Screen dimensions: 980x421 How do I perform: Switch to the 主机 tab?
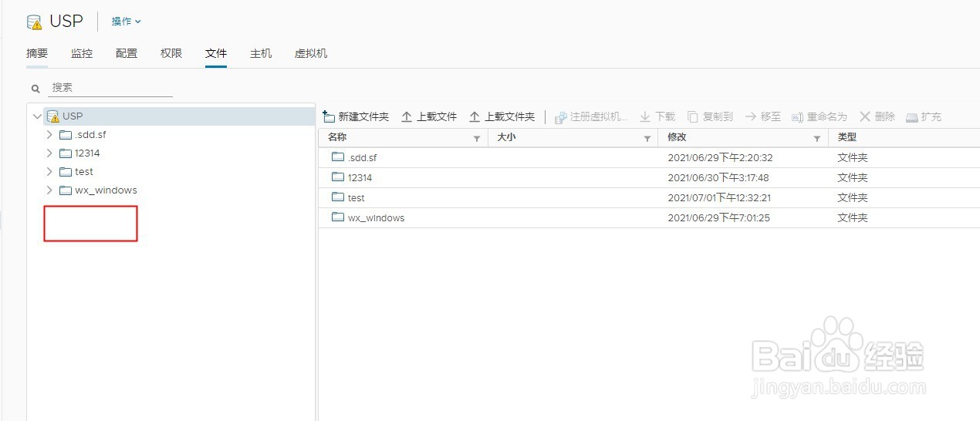click(x=261, y=53)
